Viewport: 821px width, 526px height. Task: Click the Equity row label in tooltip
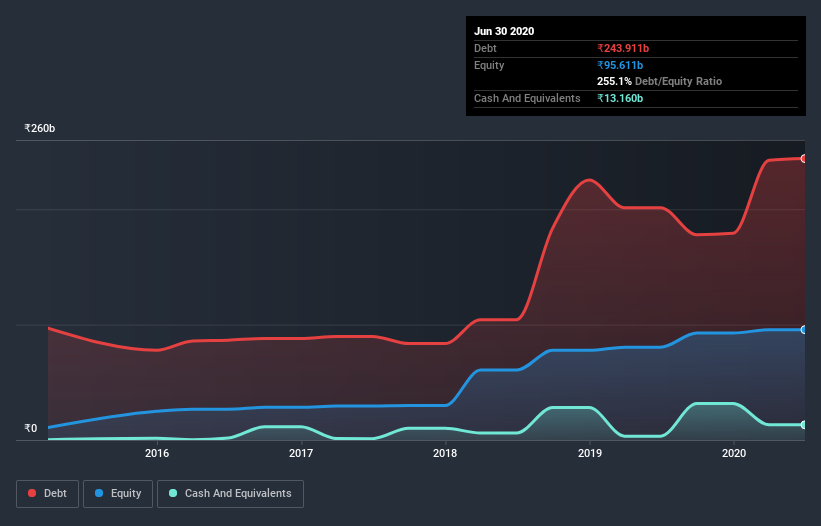pos(489,65)
